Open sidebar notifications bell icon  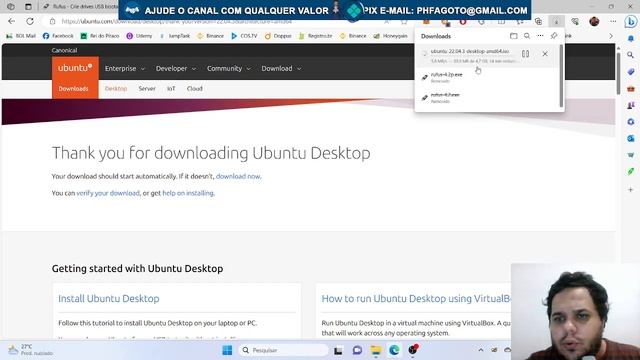[631, 38]
